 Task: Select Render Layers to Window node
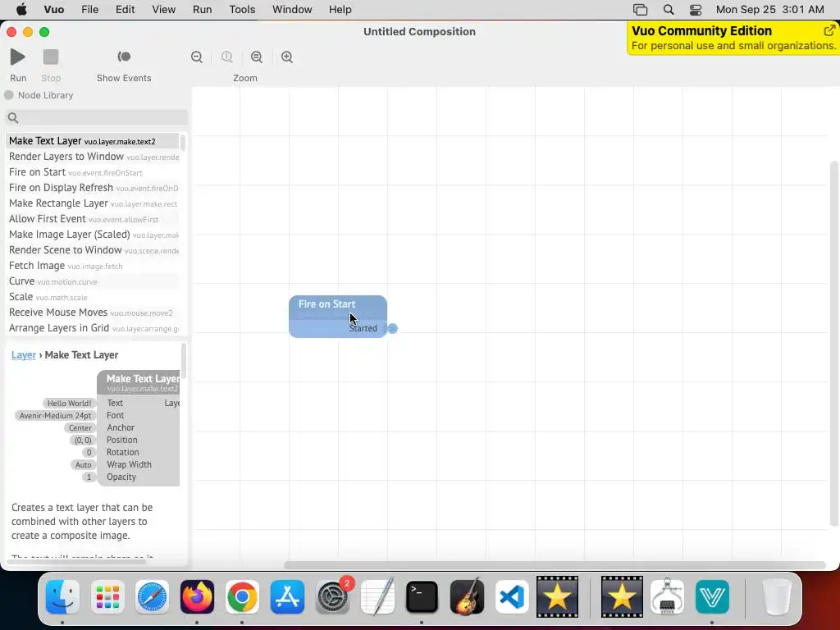point(94,157)
